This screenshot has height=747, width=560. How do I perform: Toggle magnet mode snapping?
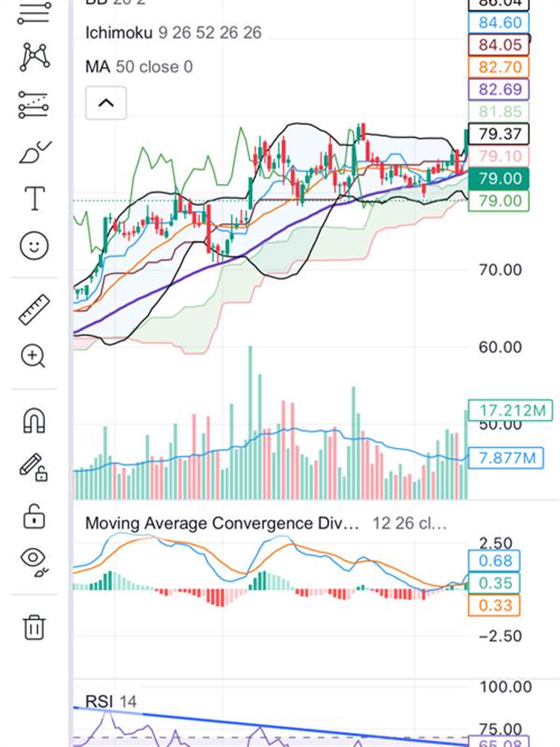[35, 421]
